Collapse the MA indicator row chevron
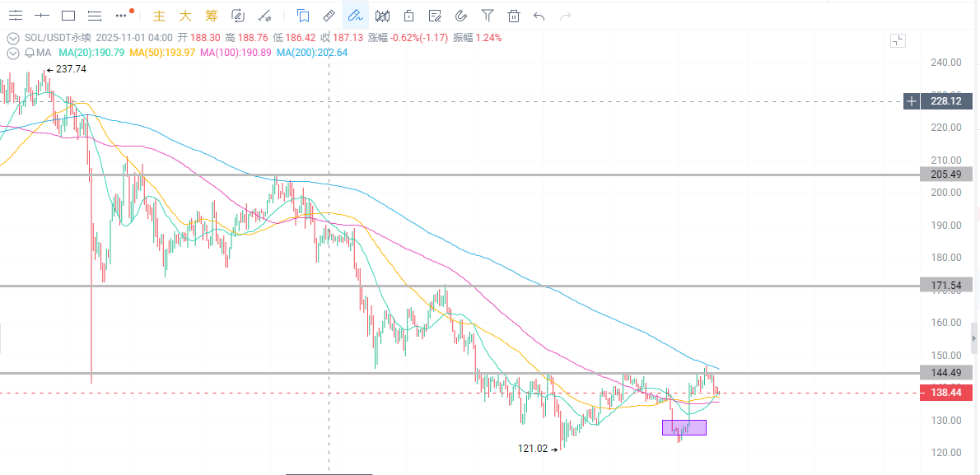The image size is (980, 475). click(12, 54)
